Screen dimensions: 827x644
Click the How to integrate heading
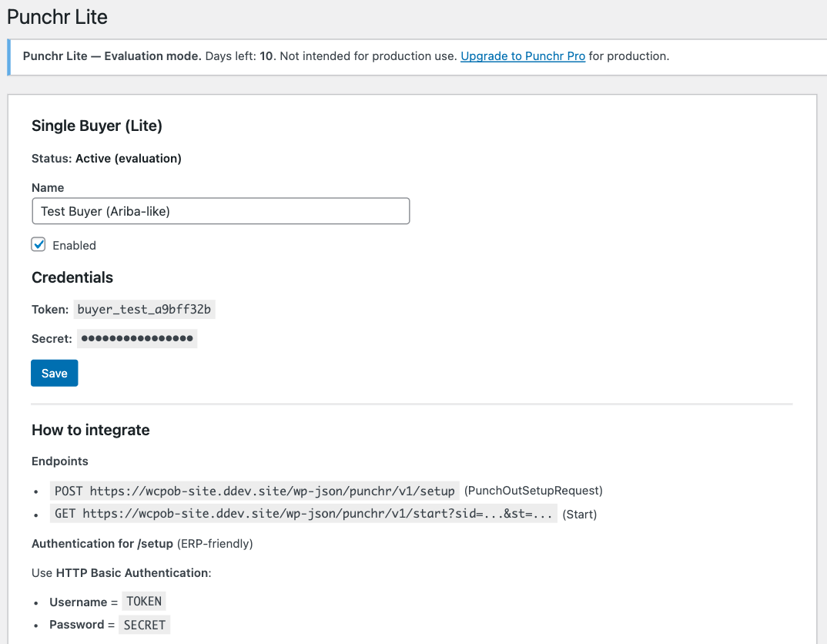click(91, 431)
